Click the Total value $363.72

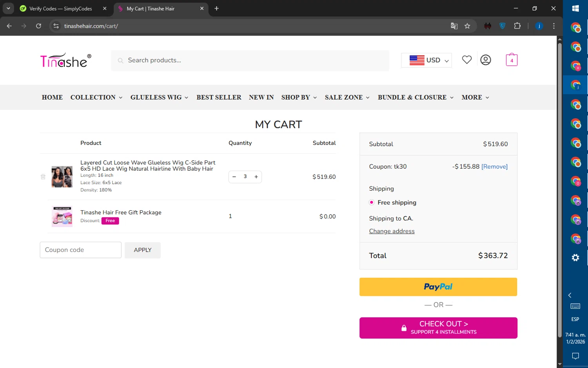click(x=493, y=255)
